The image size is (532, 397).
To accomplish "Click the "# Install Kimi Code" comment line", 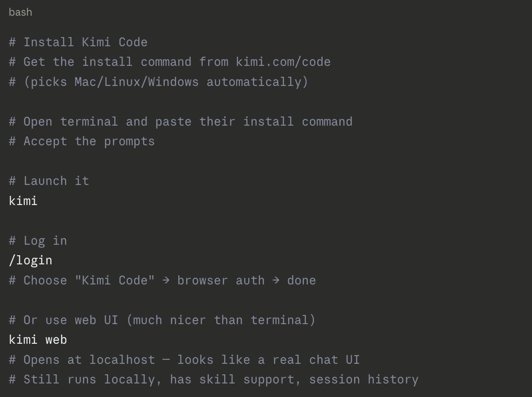I will (x=78, y=42).
